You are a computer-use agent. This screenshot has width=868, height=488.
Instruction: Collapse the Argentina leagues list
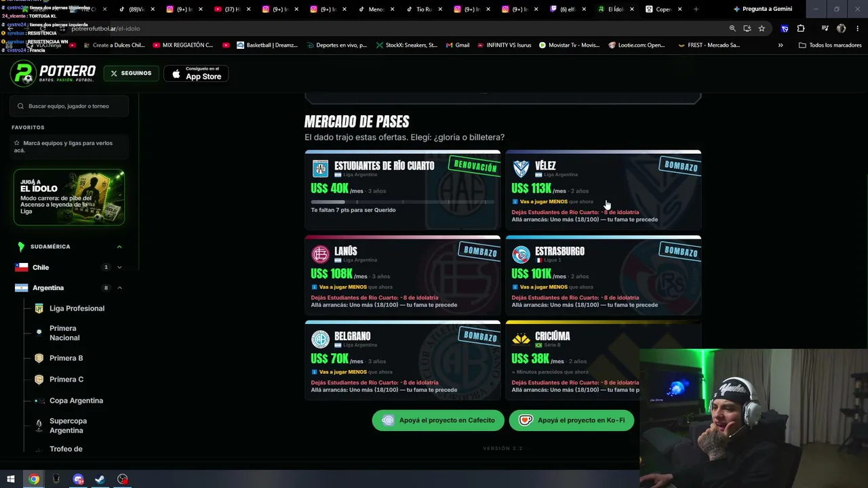119,288
